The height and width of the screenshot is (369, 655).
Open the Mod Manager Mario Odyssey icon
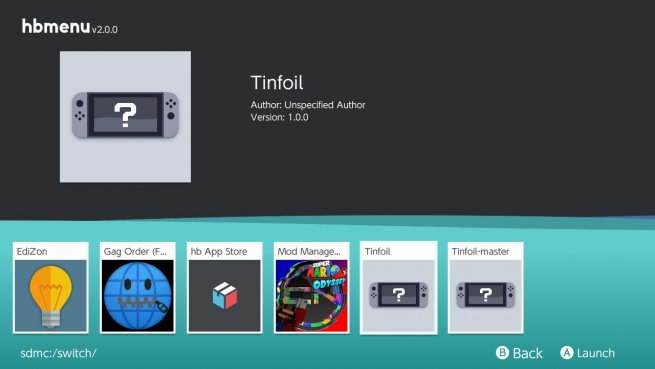tap(312, 295)
